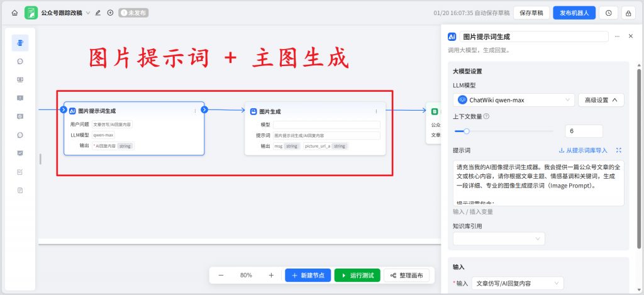This screenshot has width=644, height=295.
Task: Close the right settings panel
Action: (631, 36)
